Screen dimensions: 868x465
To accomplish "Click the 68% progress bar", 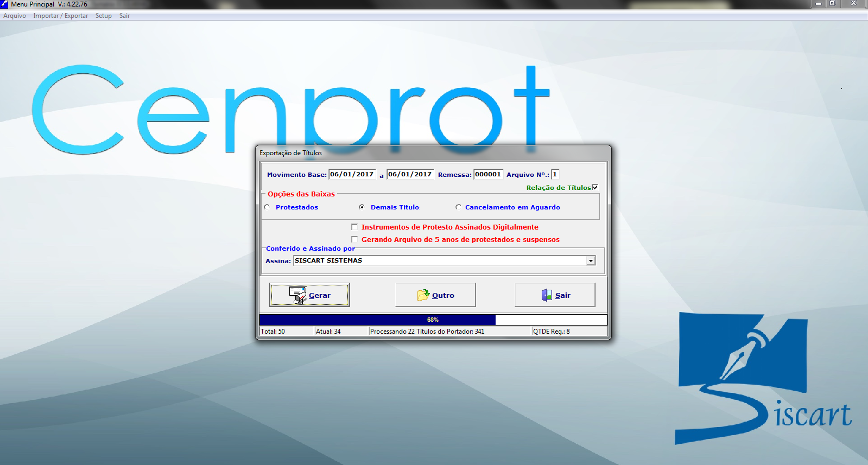I will (x=433, y=320).
